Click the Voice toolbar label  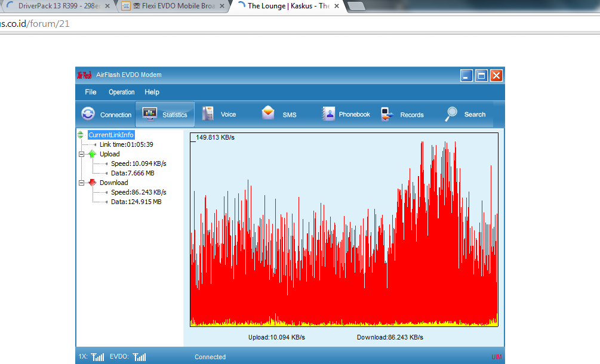(x=228, y=115)
